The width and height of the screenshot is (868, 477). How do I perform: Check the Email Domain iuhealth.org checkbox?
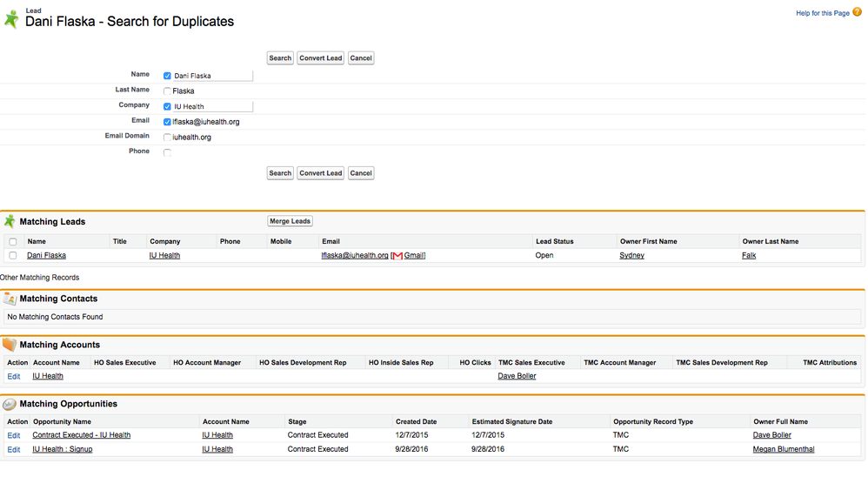(x=167, y=138)
